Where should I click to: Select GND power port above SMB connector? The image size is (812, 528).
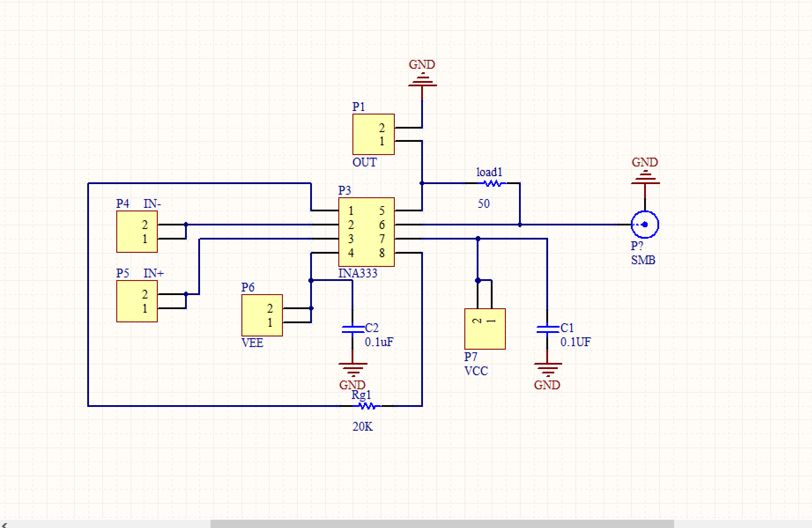(645, 177)
